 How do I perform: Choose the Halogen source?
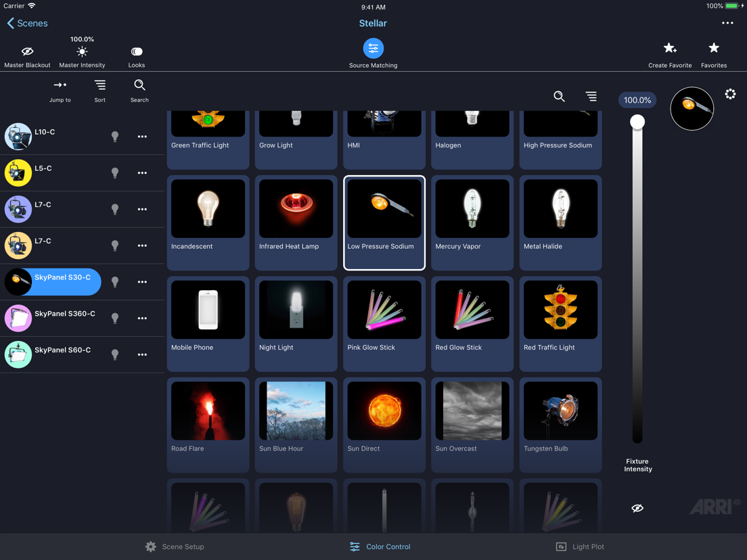click(x=472, y=140)
